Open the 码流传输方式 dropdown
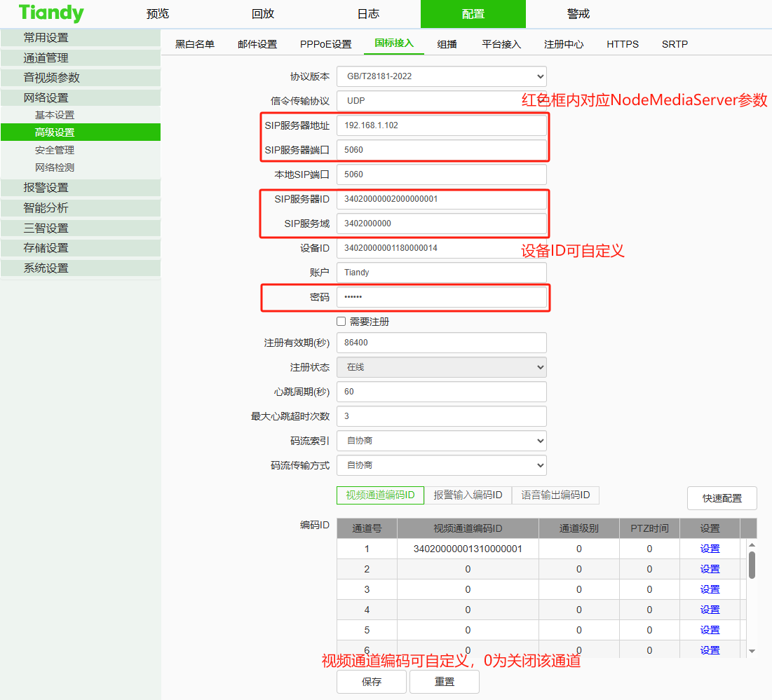This screenshot has width=772, height=700. 442,465
